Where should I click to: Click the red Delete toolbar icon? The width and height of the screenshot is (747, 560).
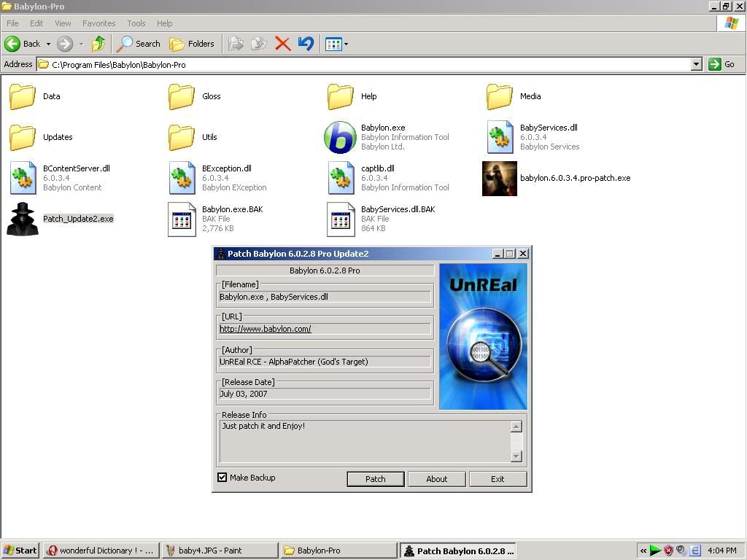pos(282,44)
